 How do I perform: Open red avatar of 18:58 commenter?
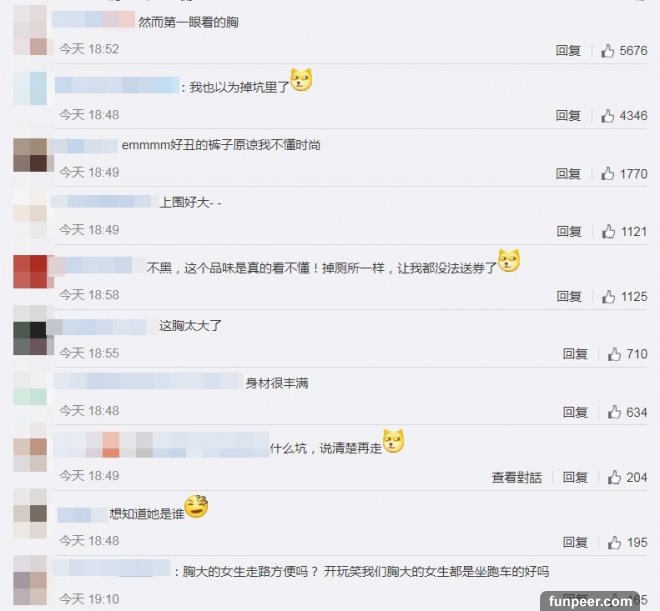coord(32,271)
